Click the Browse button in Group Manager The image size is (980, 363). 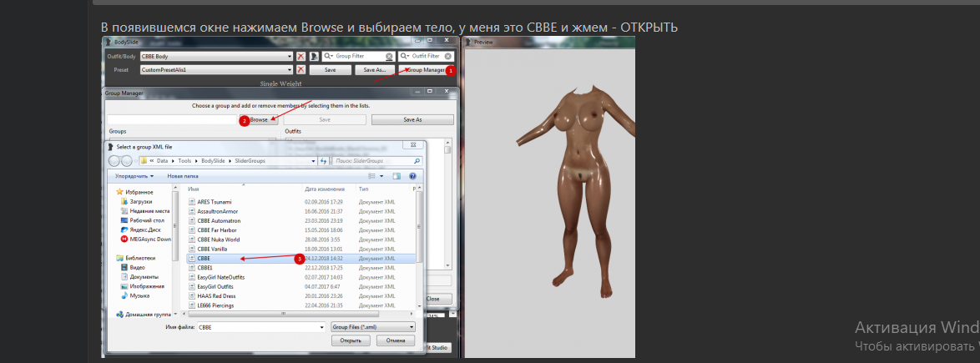coord(259,119)
